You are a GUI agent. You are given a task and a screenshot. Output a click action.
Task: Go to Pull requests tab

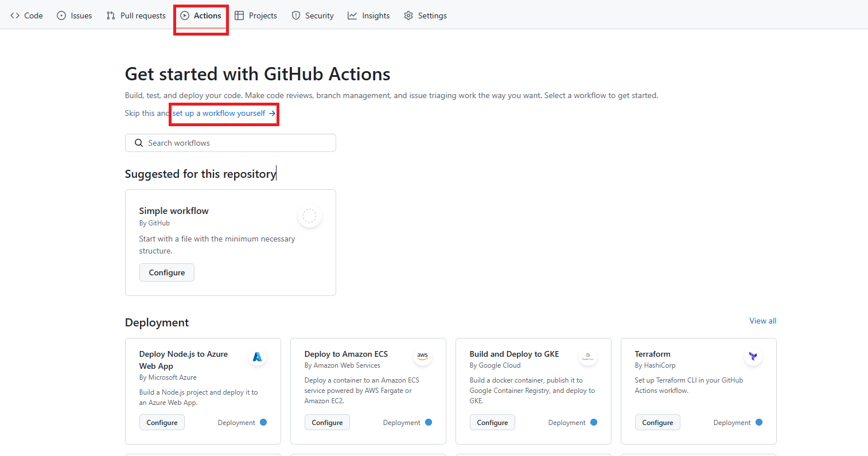point(136,15)
